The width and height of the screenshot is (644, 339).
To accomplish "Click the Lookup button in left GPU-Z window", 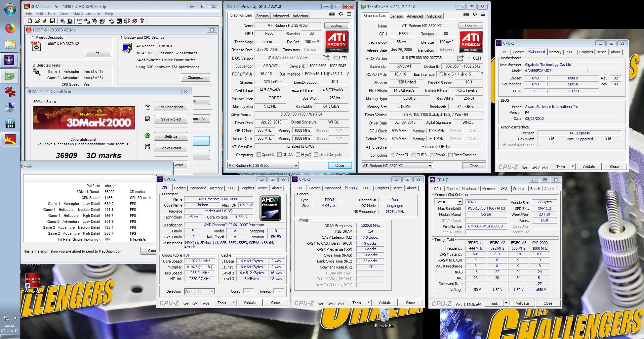I will click(336, 25).
